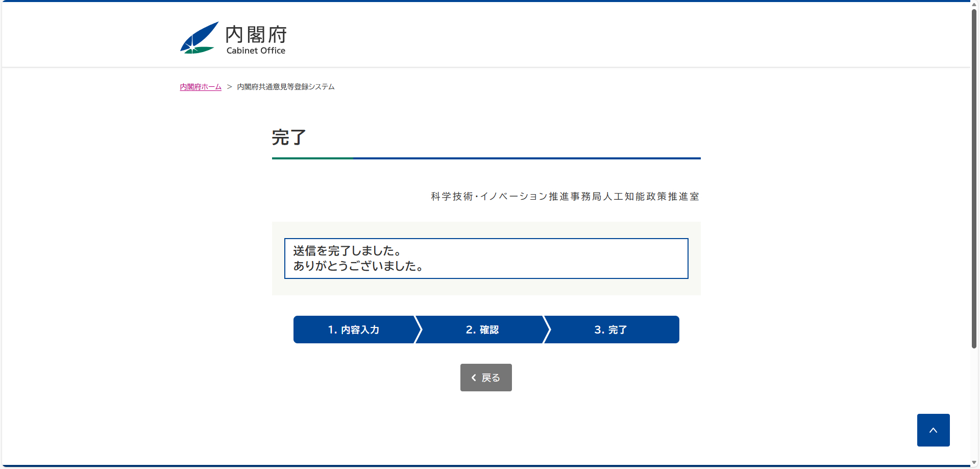The height and width of the screenshot is (469, 980).
Task: Click the Cabinet Office leaf logo
Action: (x=199, y=38)
